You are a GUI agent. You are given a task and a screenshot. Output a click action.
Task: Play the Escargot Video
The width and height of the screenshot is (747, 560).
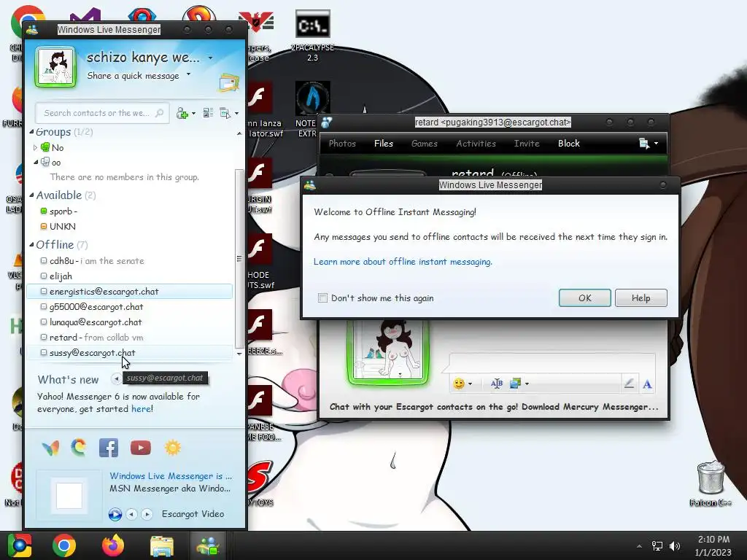pos(115,514)
